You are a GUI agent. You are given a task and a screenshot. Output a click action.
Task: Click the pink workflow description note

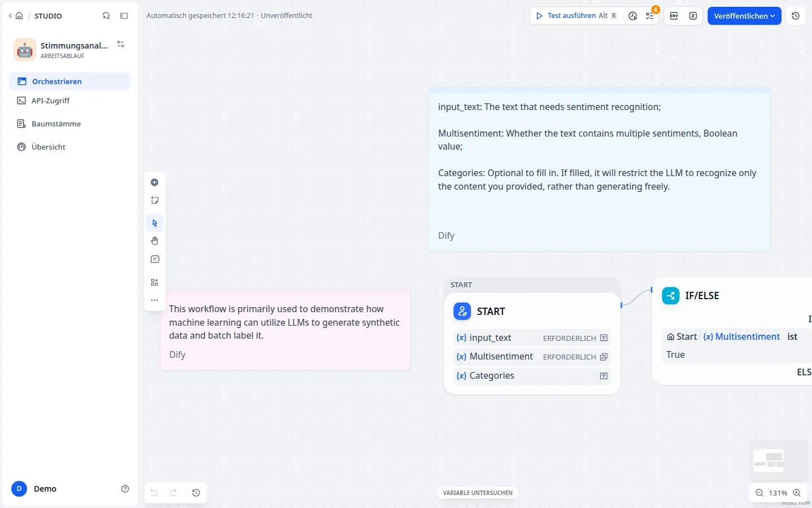285,330
